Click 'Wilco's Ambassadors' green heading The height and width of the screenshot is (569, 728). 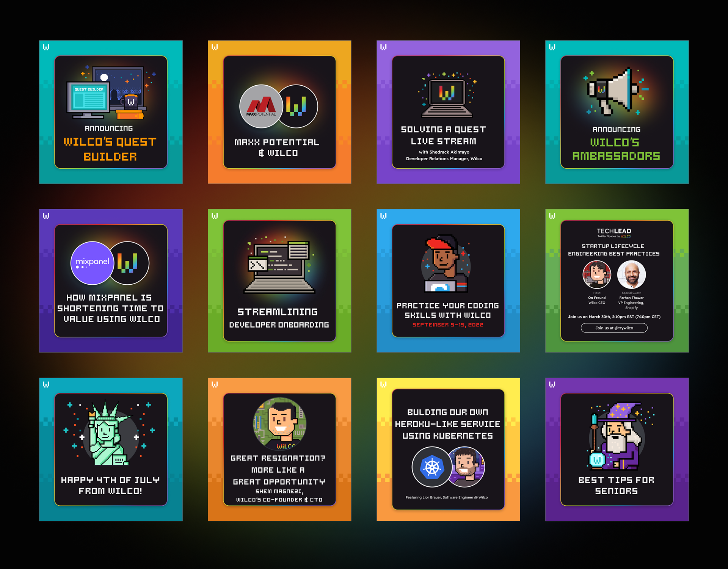coord(616,149)
